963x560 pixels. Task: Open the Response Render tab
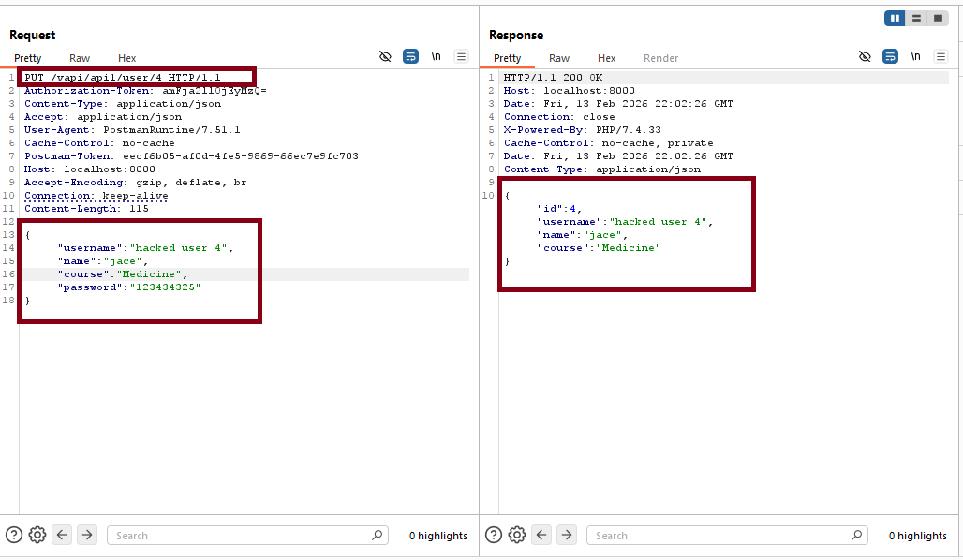[x=660, y=58]
